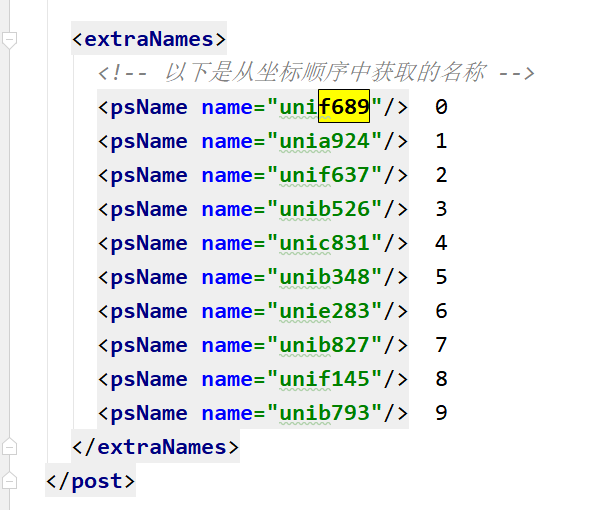Click the name value unib526
The image size is (613, 510).
point(324,209)
